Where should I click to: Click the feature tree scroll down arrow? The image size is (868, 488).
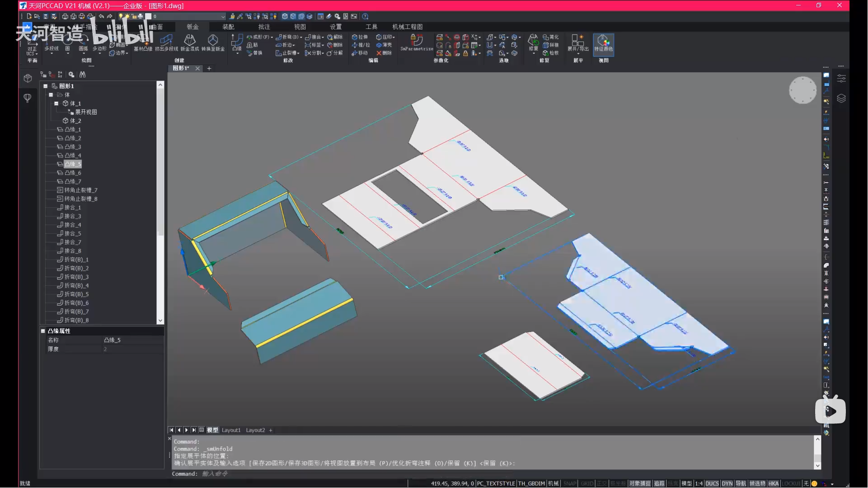pyautogui.click(x=160, y=321)
